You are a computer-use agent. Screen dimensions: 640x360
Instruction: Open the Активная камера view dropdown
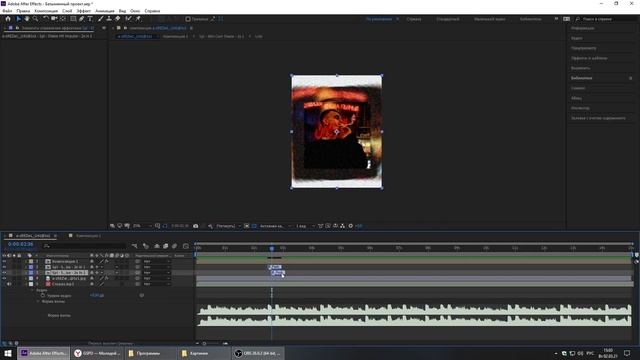coord(276,226)
